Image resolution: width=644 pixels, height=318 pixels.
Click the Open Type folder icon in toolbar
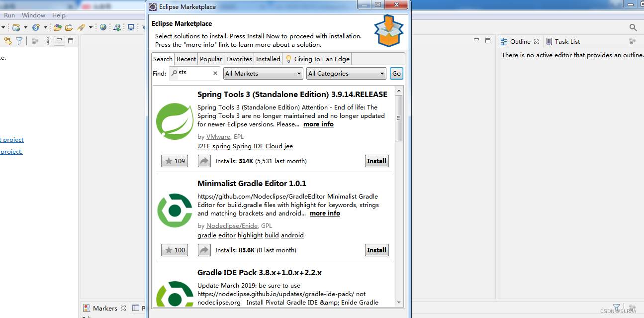(58, 27)
